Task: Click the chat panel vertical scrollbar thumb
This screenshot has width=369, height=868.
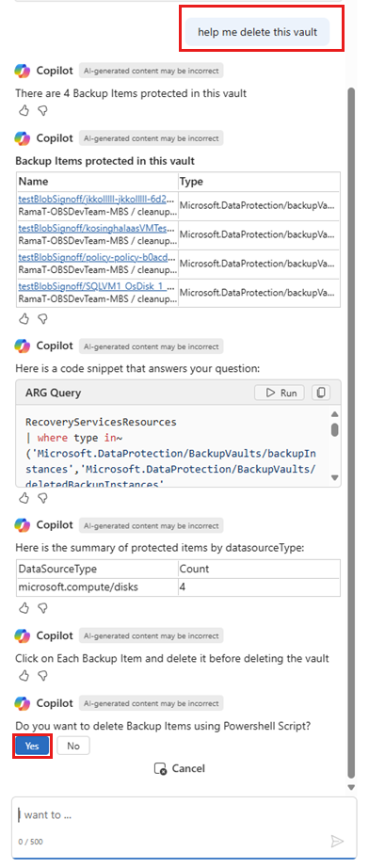Action: click(x=351, y=432)
